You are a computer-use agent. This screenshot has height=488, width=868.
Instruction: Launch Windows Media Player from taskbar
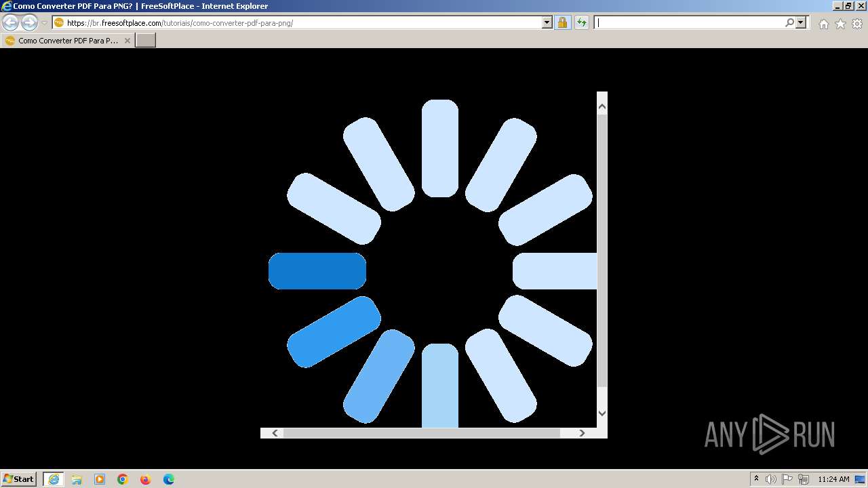click(100, 479)
